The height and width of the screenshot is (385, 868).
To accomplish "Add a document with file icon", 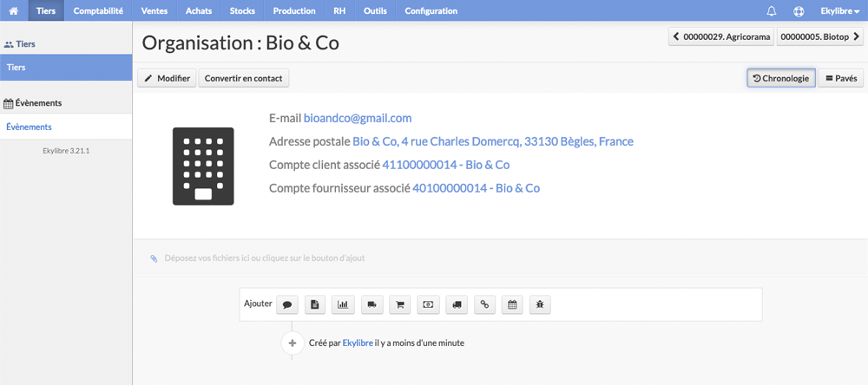I will click(315, 304).
